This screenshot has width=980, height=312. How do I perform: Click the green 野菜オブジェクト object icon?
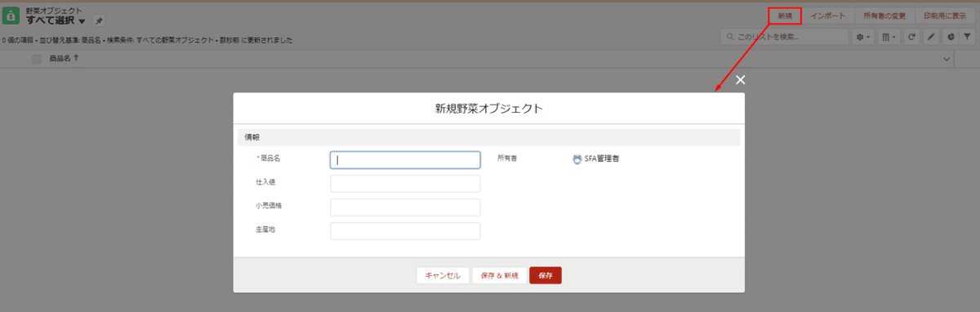point(11,16)
